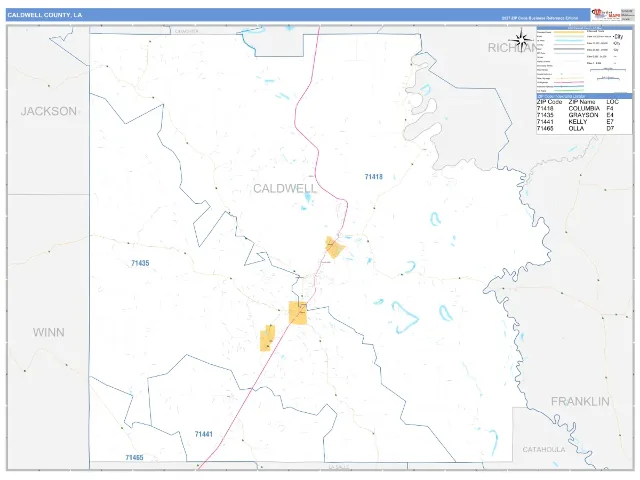Image resolution: width=640 pixels, height=480 pixels.
Task: Click the "ZIP Code" column header
Action: pos(549,102)
